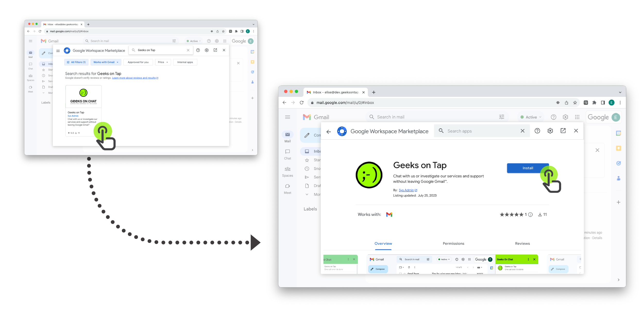Open Tasks side panel icon, right window

click(x=618, y=163)
